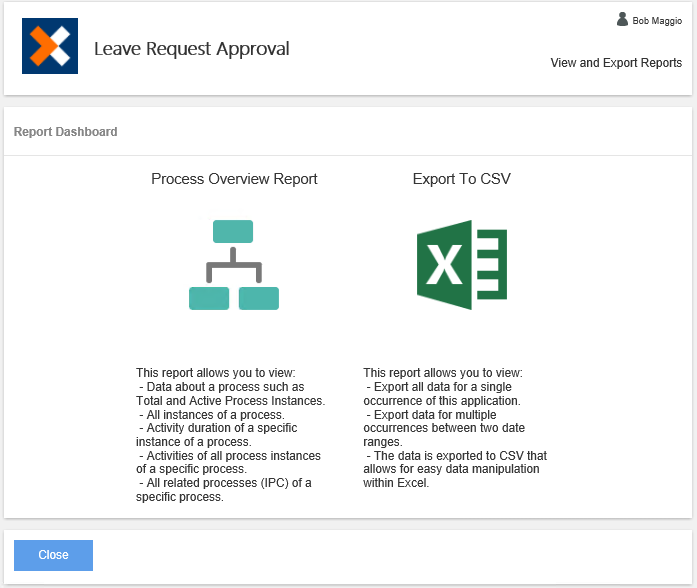Click the orange X application logo
Screen dimensions: 697x588
pyautogui.click(x=50, y=46)
